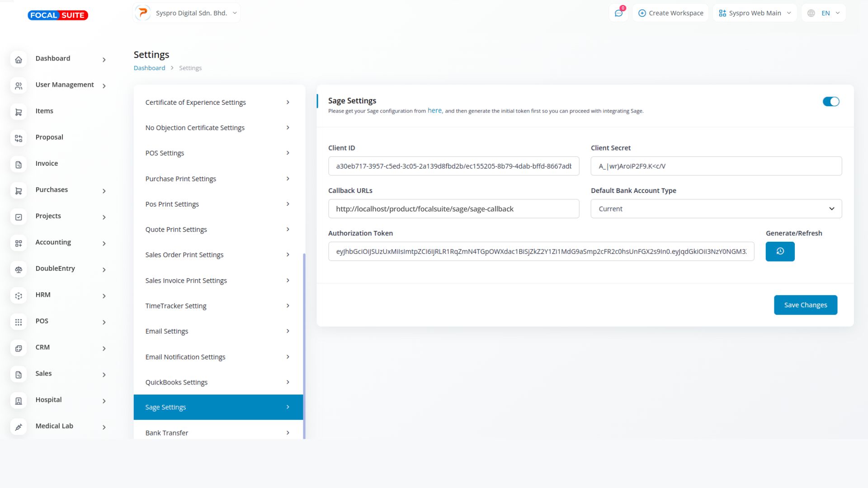868x488 pixels.
Task: Click the DoubleEntry balance scale icon
Action: click(19, 270)
